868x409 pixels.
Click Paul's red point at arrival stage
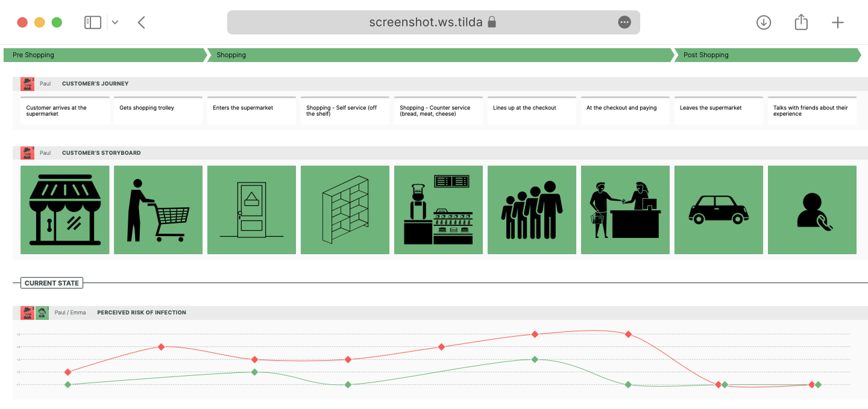(x=68, y=372)
